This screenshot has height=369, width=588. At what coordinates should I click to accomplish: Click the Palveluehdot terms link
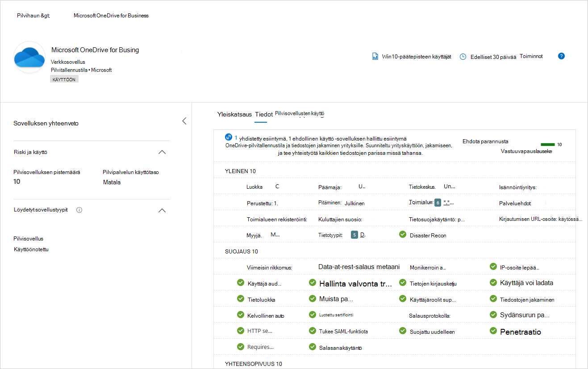pyautogui.click(x=515, y=203)
